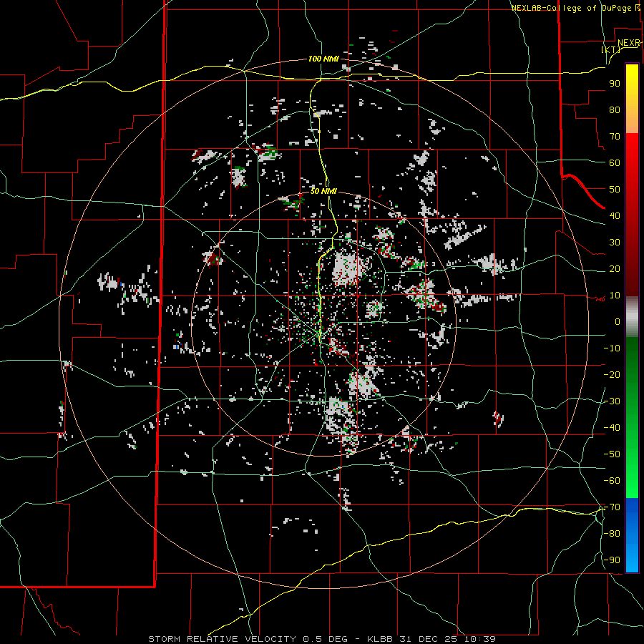Click the 30 value on velocity scale
Viewport: 644px width, 644px height.
pyautogui.click(x=615, y=243)
